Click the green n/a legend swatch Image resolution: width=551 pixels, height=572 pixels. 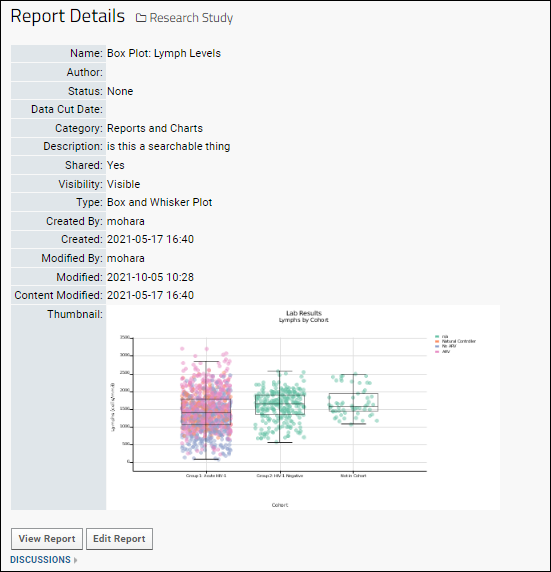(x=437, y=336)
